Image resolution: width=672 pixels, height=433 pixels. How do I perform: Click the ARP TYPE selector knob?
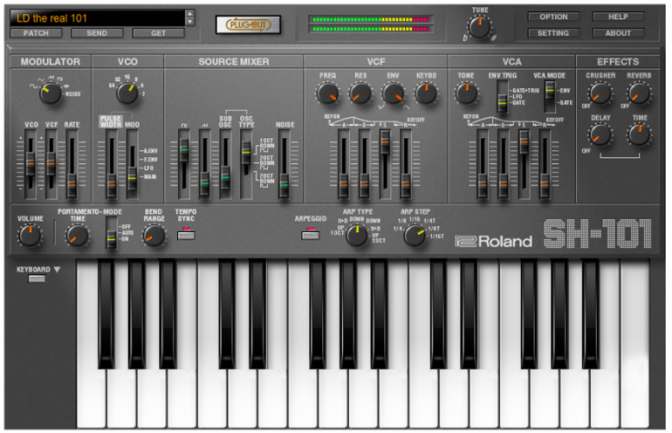[357, 235]
